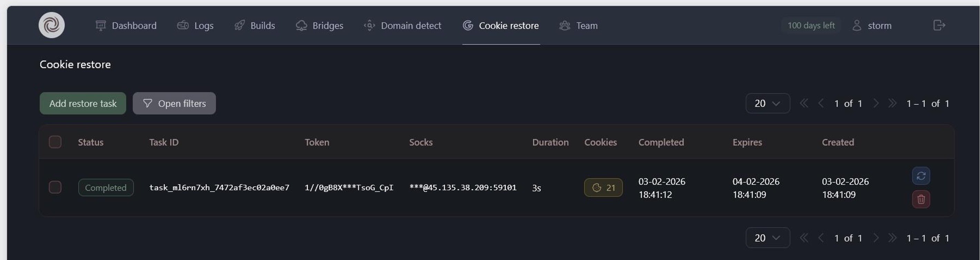The height and width of the screenshot is (260, 980).
Task: Open the storm user profile
Action: click(x=872, y=26)
